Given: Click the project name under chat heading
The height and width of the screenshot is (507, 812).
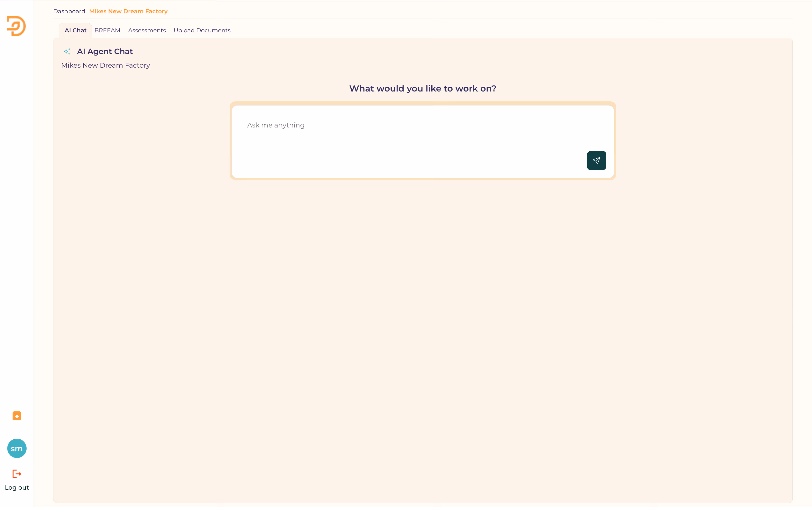Looking at the screenshot, I should 105,65.
